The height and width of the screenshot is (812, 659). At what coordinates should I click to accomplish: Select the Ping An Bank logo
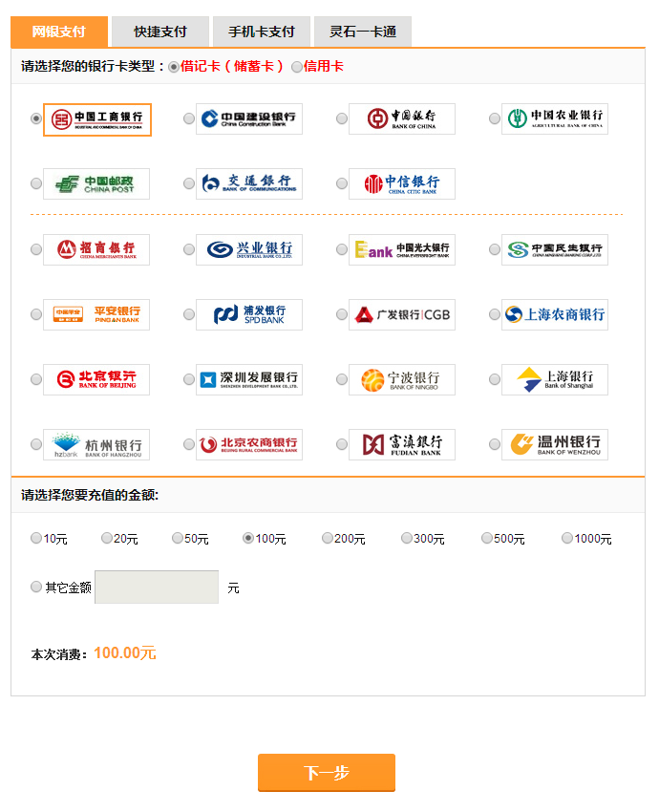96,314
